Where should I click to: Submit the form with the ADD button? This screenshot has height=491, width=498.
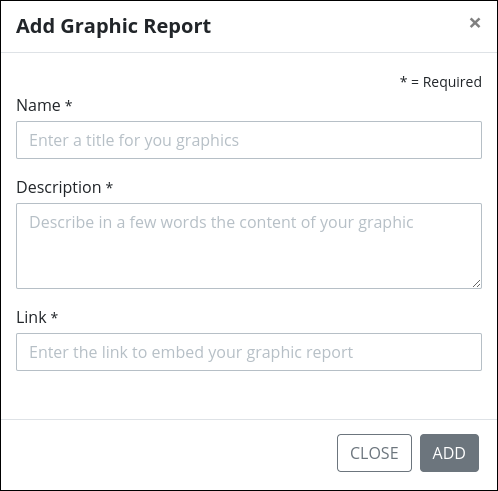[449, 453]
